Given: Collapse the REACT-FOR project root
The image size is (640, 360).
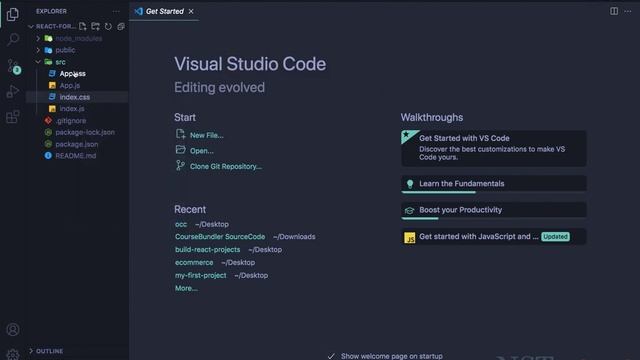Looking at the screenshot, I should (31, 27).
